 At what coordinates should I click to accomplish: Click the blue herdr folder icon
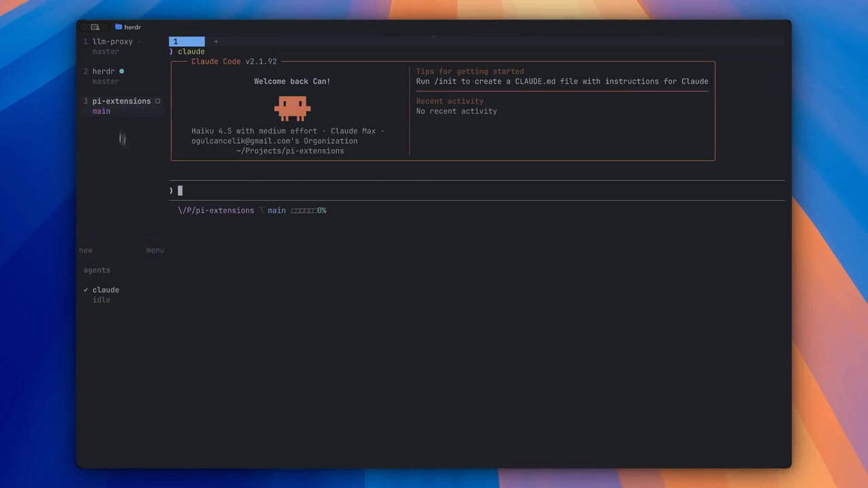[x=119, y=27]
